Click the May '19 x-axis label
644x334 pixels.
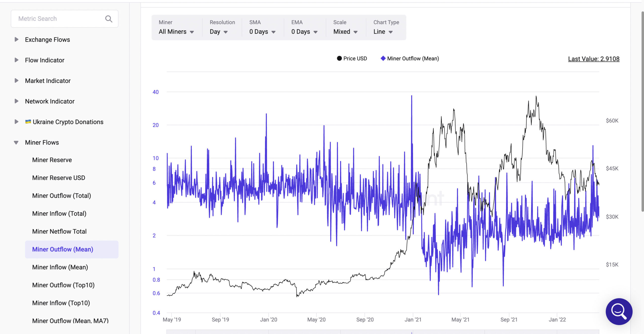(x=172, y=320)
